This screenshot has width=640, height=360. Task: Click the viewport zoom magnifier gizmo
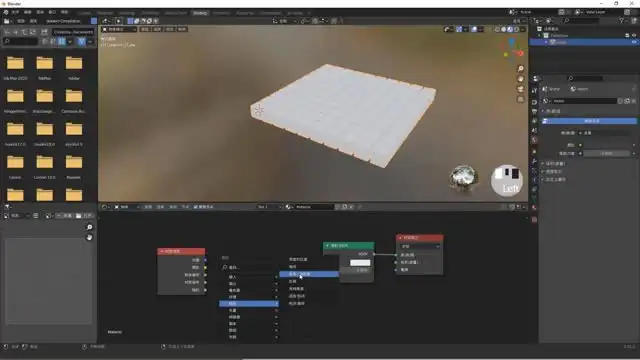[x=520, y=69]
